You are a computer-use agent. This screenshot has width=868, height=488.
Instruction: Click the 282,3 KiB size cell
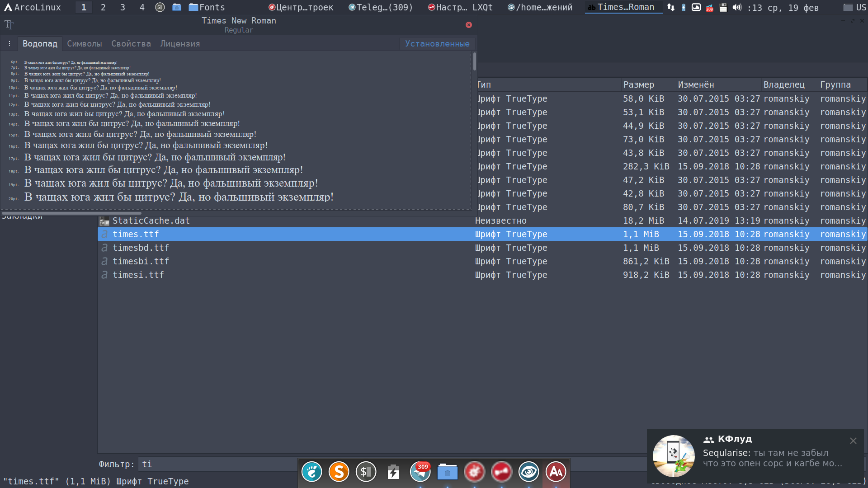coord(646,166)
